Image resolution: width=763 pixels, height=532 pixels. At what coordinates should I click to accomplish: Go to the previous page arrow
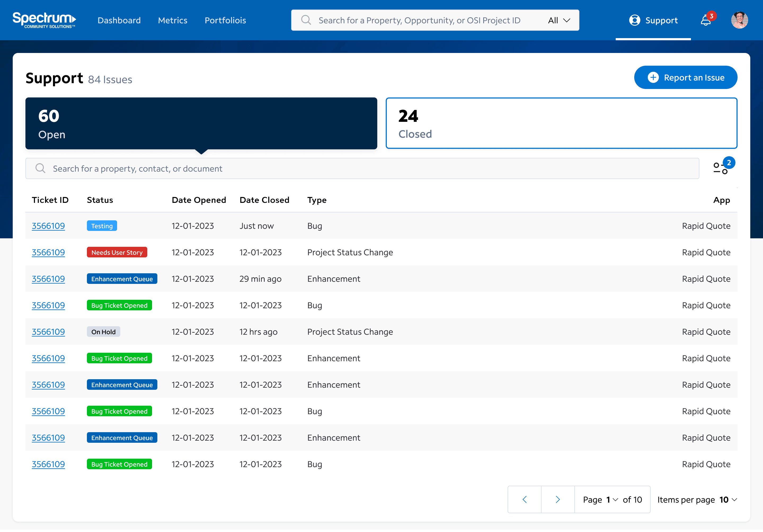(524, 499)
